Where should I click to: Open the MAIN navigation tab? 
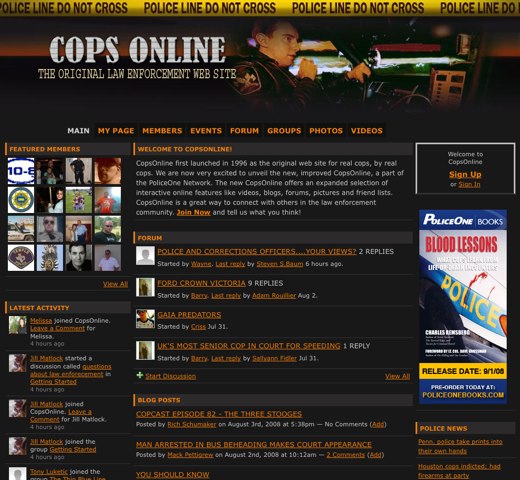78,131
